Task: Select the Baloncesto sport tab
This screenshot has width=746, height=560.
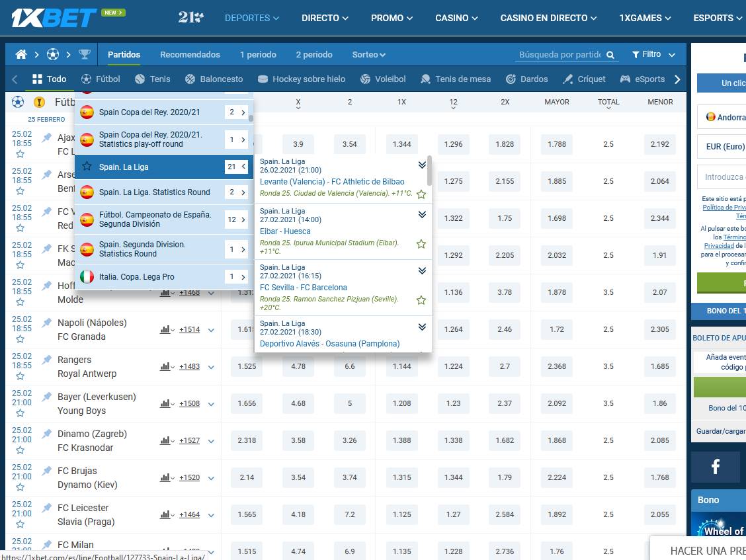Action: (214, 79)
